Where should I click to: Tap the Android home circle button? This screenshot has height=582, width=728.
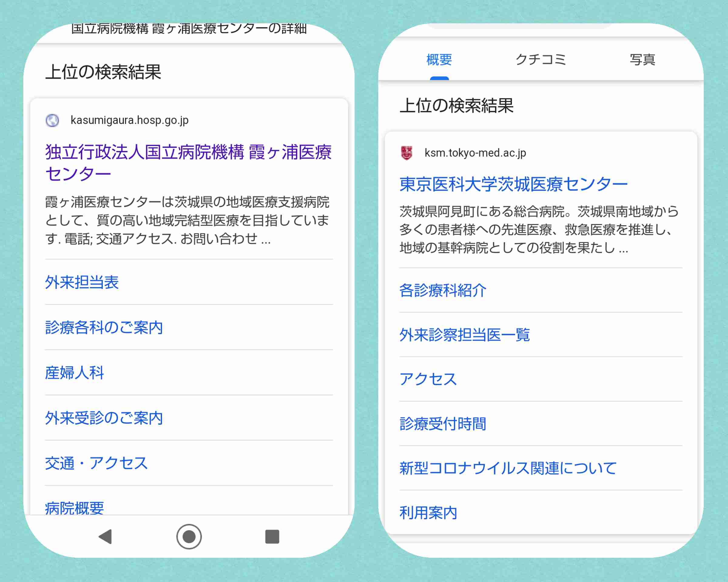pyautogui.click(x=189, y=537)
